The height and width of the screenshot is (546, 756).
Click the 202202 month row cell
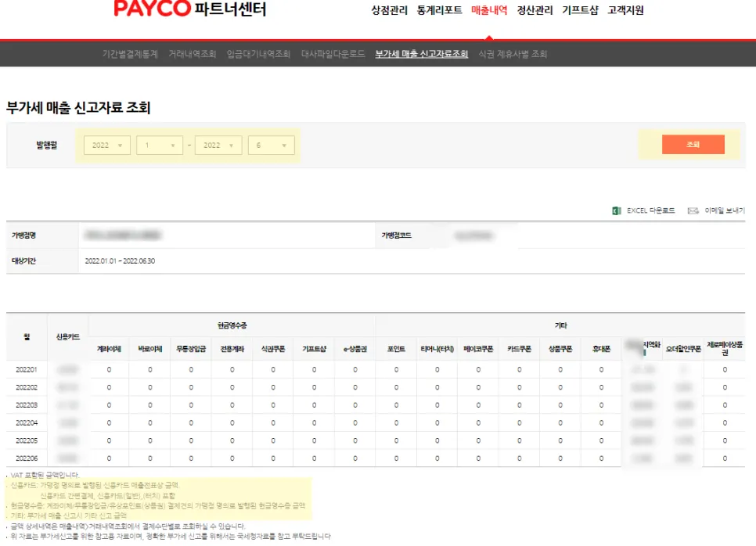click(x=27, y=387)
